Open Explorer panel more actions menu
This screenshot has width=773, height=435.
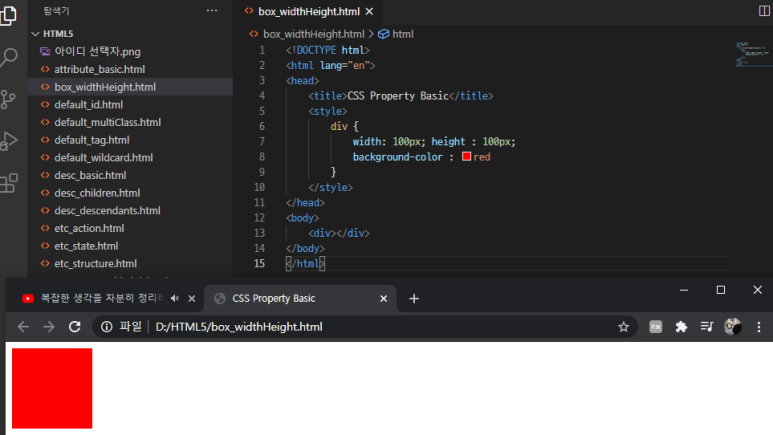[x=211, y=11]
